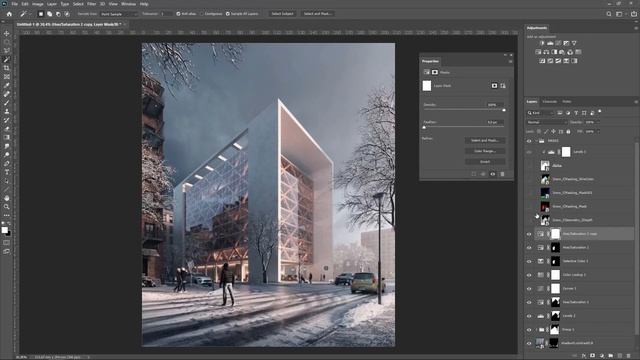Click the mask Feather slider handle

[424, 127]
